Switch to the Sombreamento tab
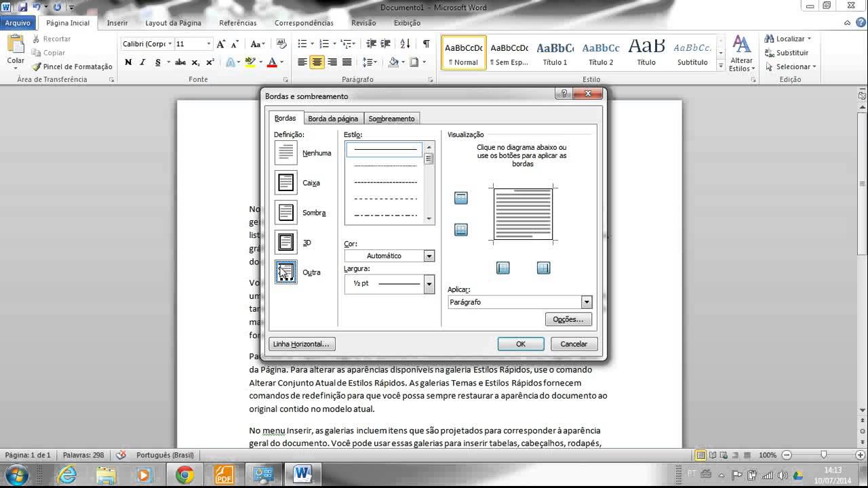Screen dimensions: 868x488 pyautogui.click(x=391, y=119)
